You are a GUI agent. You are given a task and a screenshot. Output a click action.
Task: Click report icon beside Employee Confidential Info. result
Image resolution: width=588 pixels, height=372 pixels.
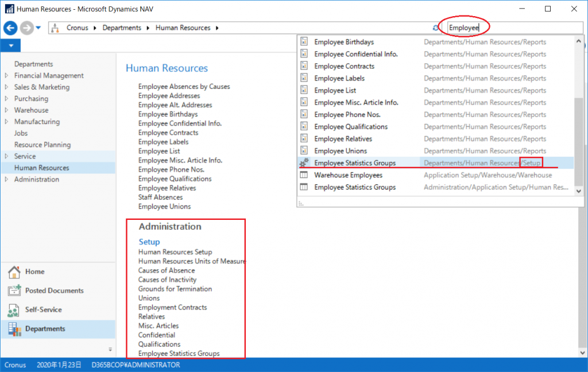pyautogui.click(x=304, y=53)
